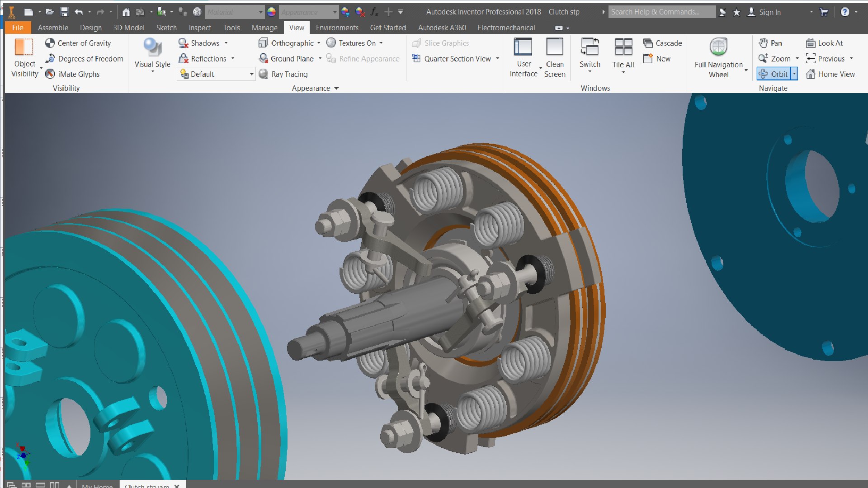
Task: Click Look At tool
Action: (x=825, y=43)
